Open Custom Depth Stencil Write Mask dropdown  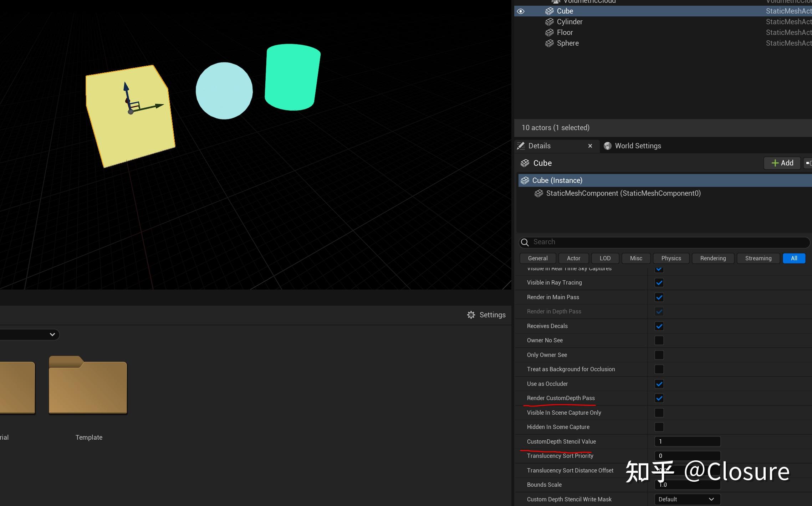(x=687, y=499)
